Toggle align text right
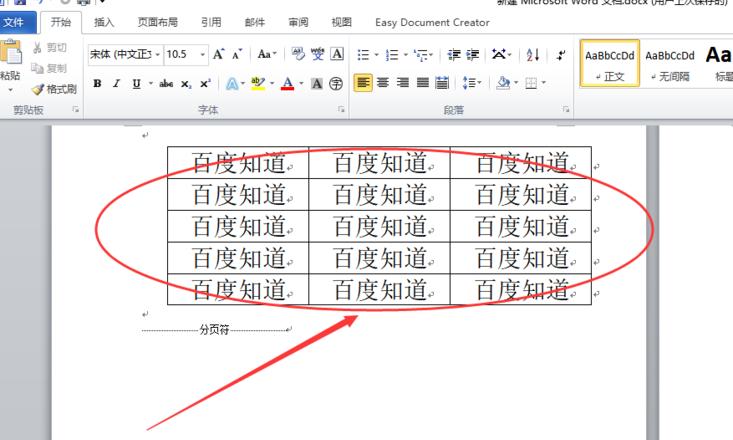This screenshot has height=440, width=733. tap(402, 83)
